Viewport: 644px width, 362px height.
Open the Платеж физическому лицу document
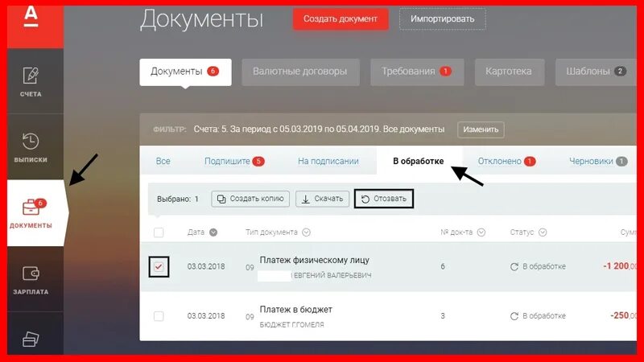point(314,260)
